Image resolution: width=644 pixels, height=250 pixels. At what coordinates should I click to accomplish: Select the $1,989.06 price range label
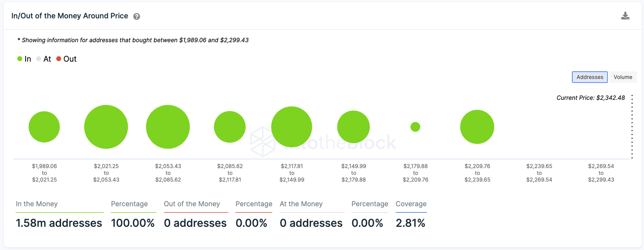coord(44,172)
